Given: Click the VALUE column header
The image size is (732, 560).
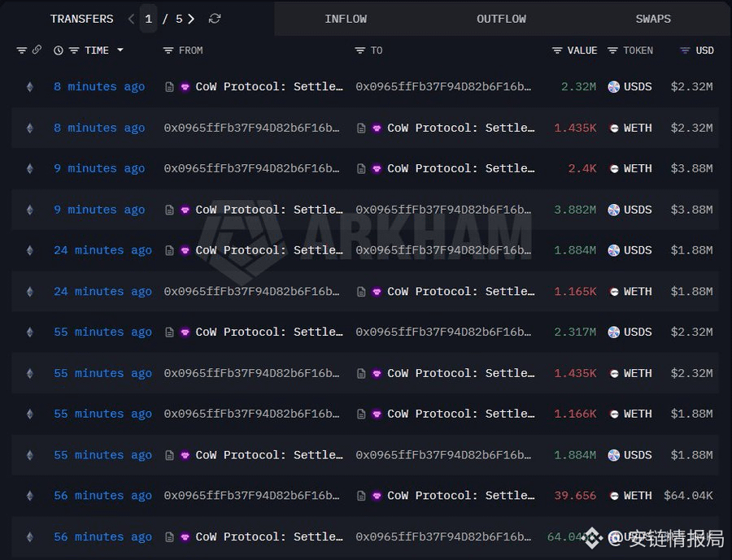Looking at the screenshot, I should [582, 50].
